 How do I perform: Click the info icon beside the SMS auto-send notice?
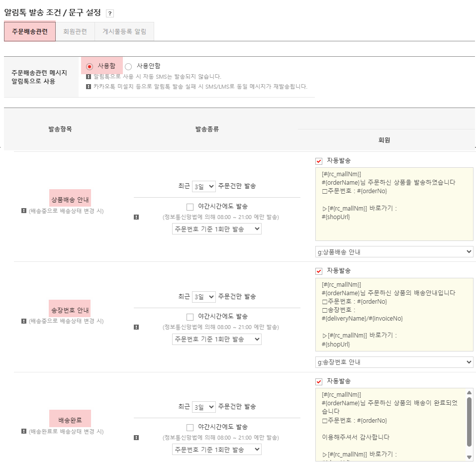click(x=89, y=76)
